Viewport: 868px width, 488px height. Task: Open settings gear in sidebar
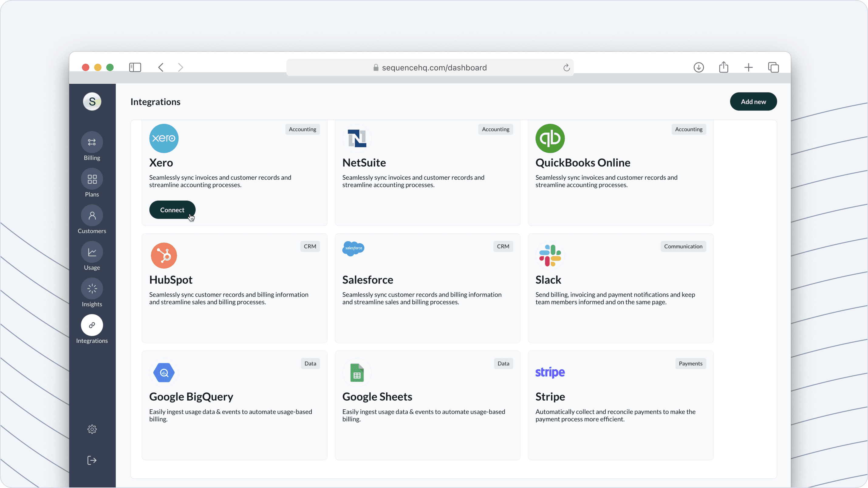pos(92,429)
